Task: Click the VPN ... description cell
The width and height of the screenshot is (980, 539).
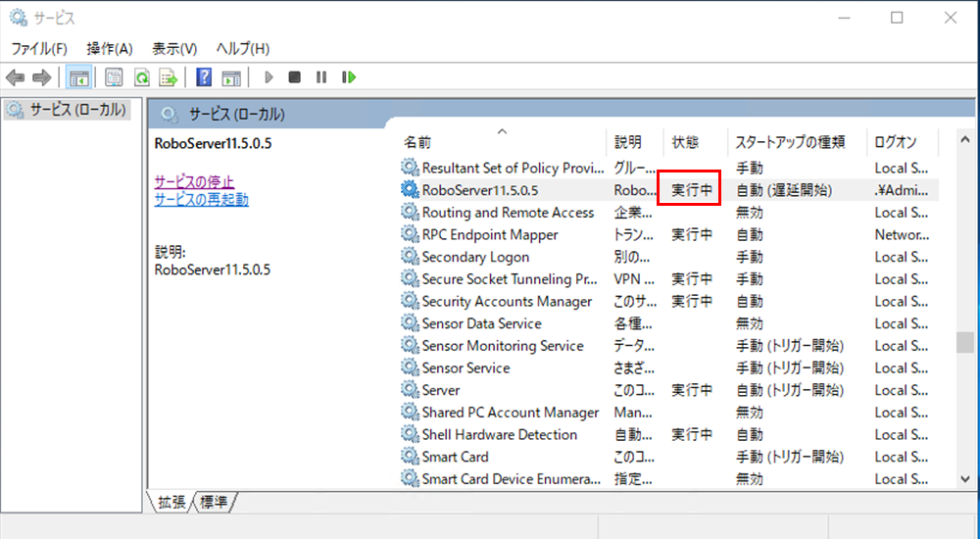Action: point(634,279)
